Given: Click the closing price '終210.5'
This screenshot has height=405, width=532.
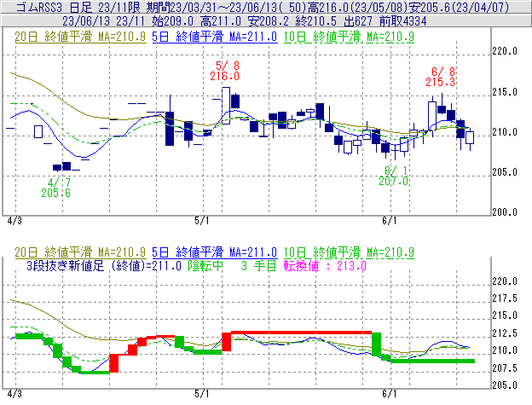Looking at the screenshot, I should click(315, 21).
